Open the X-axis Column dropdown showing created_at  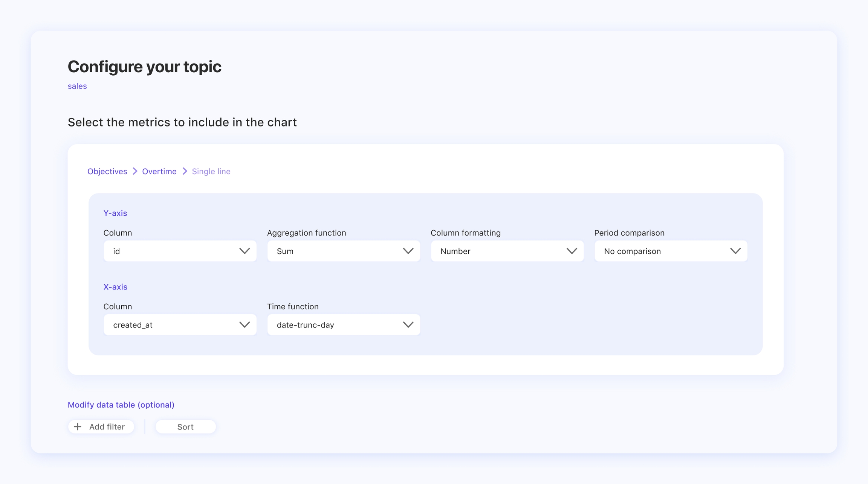(x=180, y=325)
